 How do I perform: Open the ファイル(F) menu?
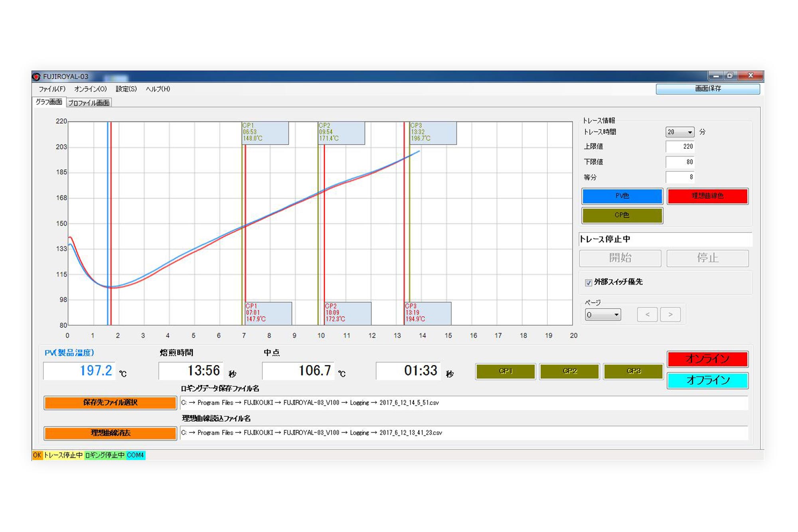pyautogui.click(x=52, y=89)
